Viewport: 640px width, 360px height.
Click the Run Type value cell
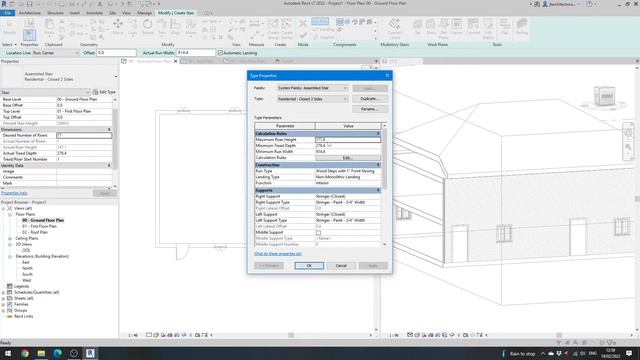pyautogui.click(x=348, y=171)
